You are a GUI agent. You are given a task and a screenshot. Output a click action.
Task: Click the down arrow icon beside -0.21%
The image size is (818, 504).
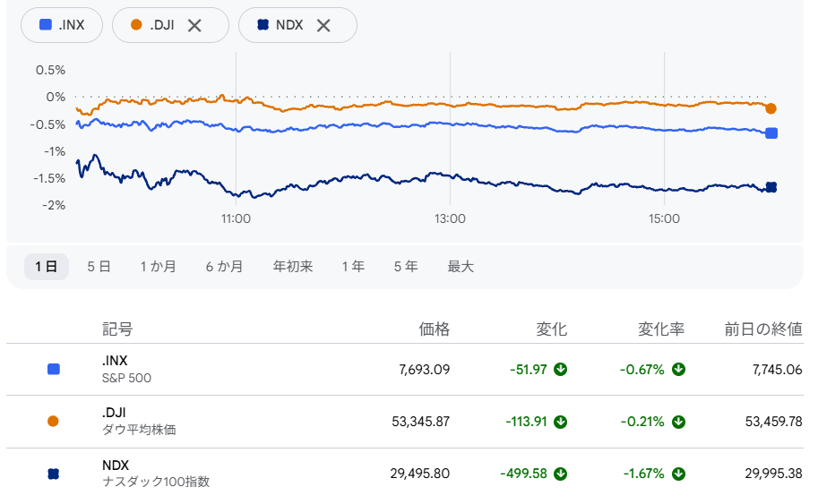[x=678, y=422]
